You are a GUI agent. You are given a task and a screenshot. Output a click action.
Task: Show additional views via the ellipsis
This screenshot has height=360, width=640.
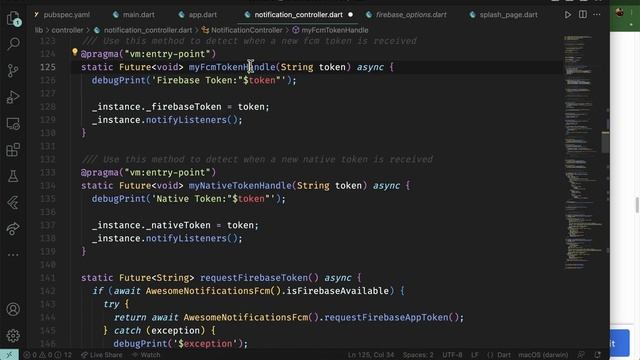click(13, 255)
